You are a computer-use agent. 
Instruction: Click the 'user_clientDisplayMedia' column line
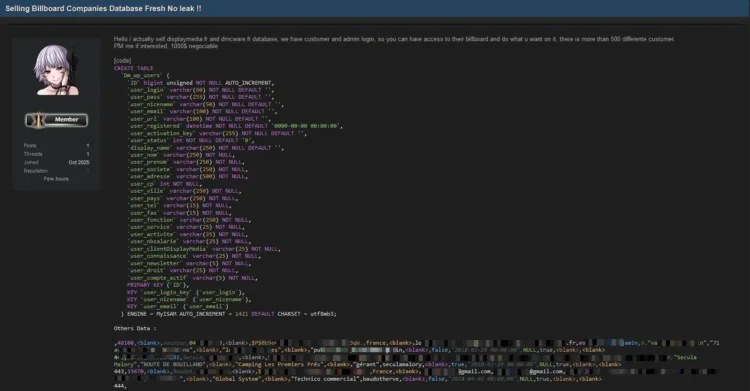[204, 249]
